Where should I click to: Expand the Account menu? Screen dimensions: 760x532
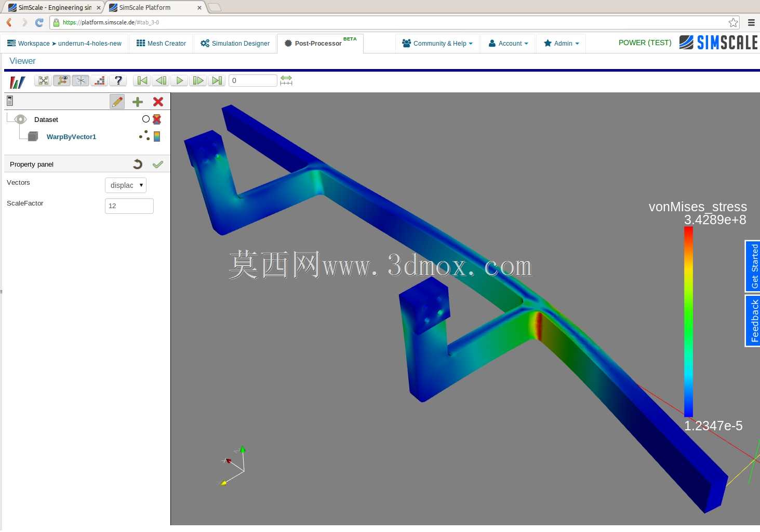(508, 44)
